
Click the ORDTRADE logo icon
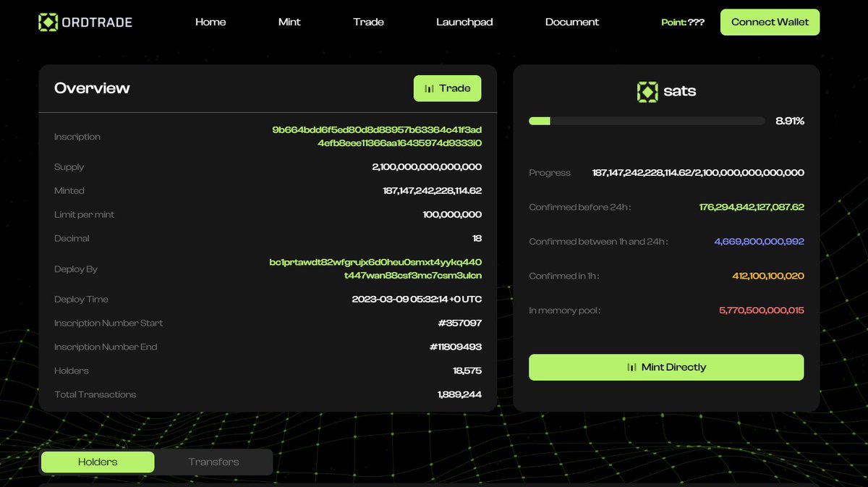(x=48, y=22)
